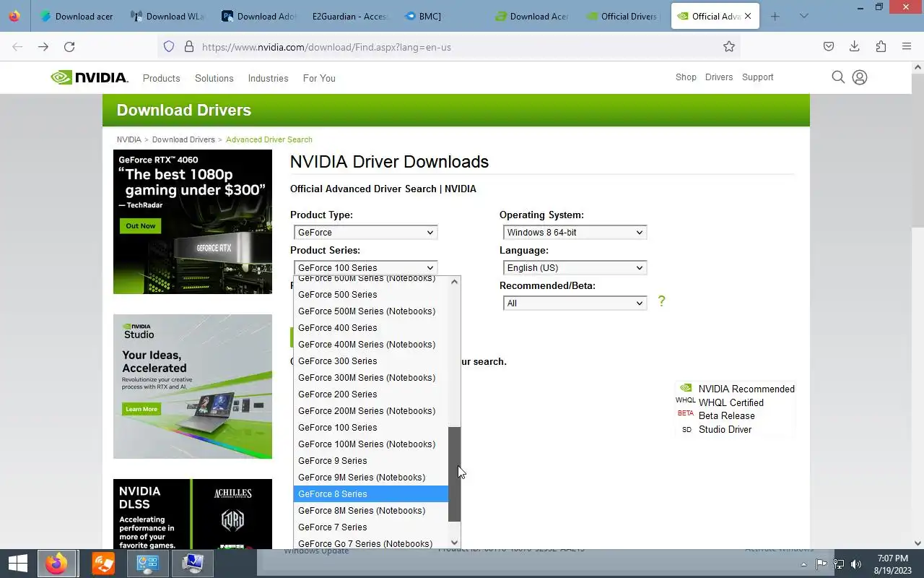Open the orange media player taskbar icon
This screenshot has height=578, width=924.
[103, 563]
